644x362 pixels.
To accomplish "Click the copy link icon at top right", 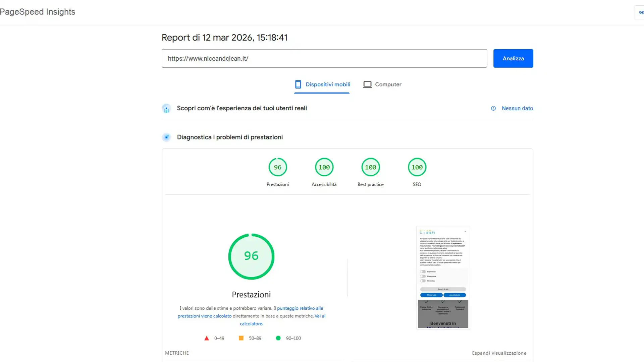I will tap(641, 12).
